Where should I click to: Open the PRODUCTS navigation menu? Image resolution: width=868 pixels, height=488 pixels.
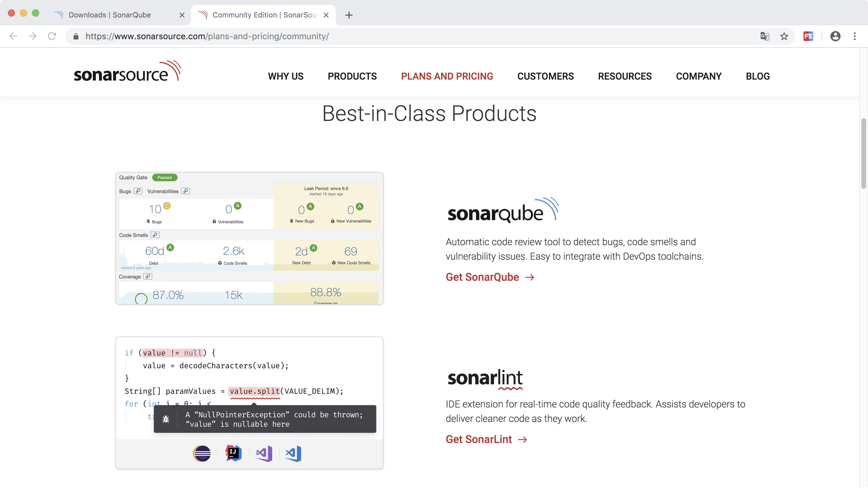352,76
